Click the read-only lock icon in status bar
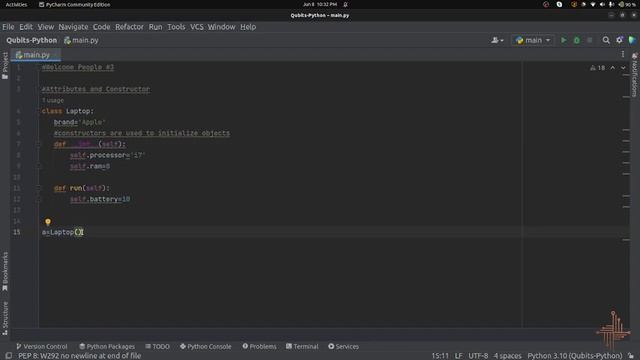Viewport: 640px width, 360px height. (631, 356)
